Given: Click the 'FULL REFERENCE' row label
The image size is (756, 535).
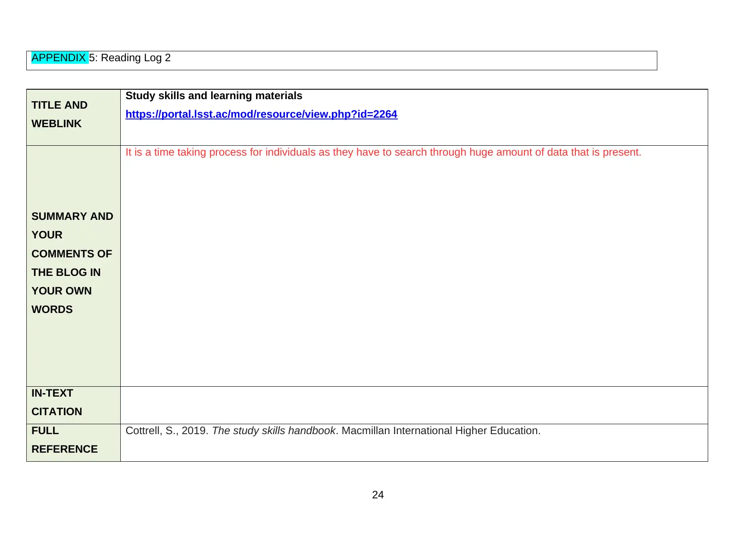Looking at the screenshot, I should (x=65, y=440).
